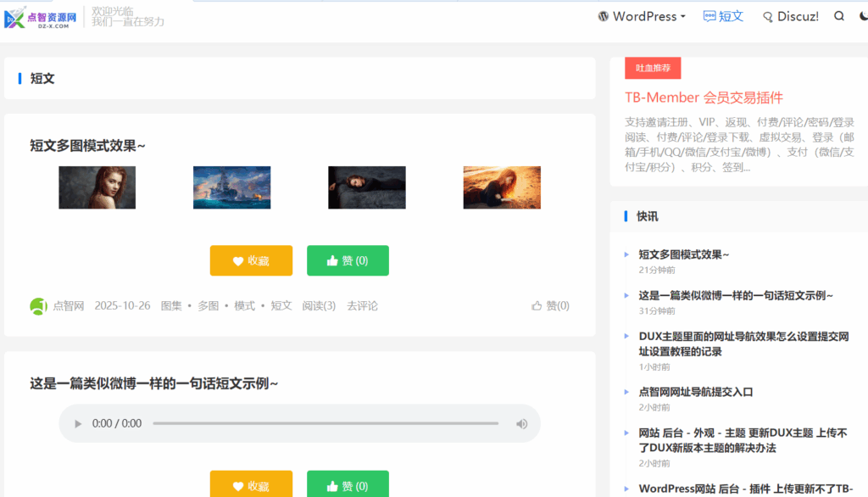Open the battleship image thumbnail
The image size is (868, 497).
click(231, 187)
